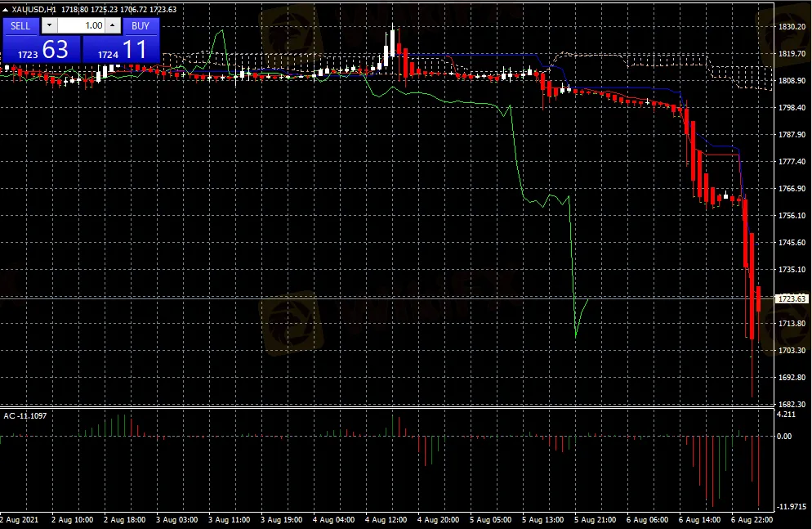Click the 1723 63 sell price tile
Image resolution: width=812 pixels, height=529 pixels.
42,49
